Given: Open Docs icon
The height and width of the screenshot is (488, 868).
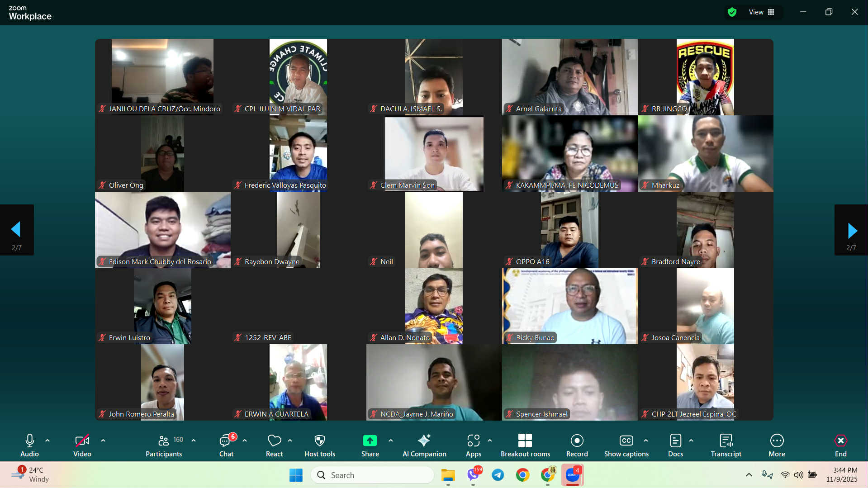Looking at the screenshot, I should tap(675, 441).
